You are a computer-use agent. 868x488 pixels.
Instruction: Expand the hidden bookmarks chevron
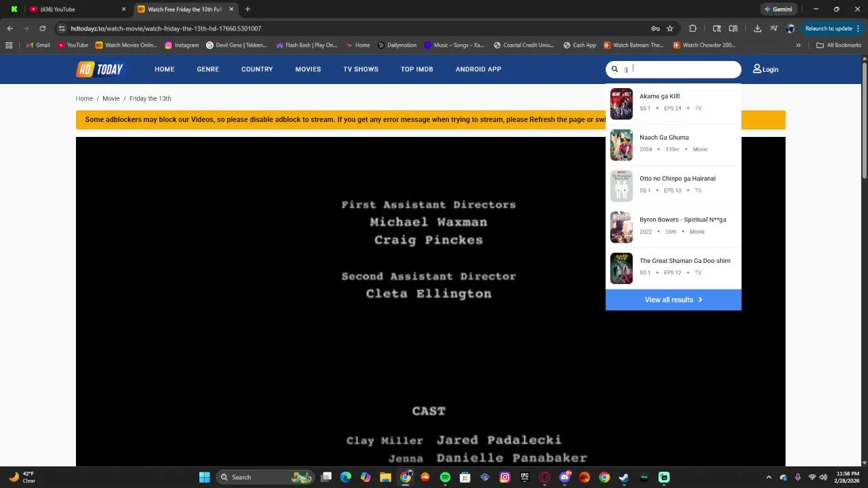pyautogui.click(x=798, y=45)
